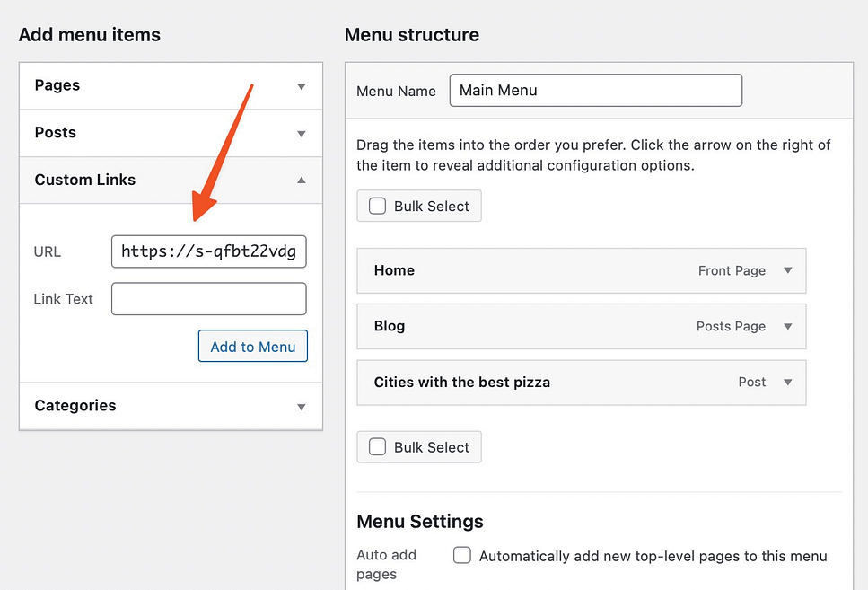Select the Blog menu item title
This screenshot has height=590, width=868.
point(390,326)
